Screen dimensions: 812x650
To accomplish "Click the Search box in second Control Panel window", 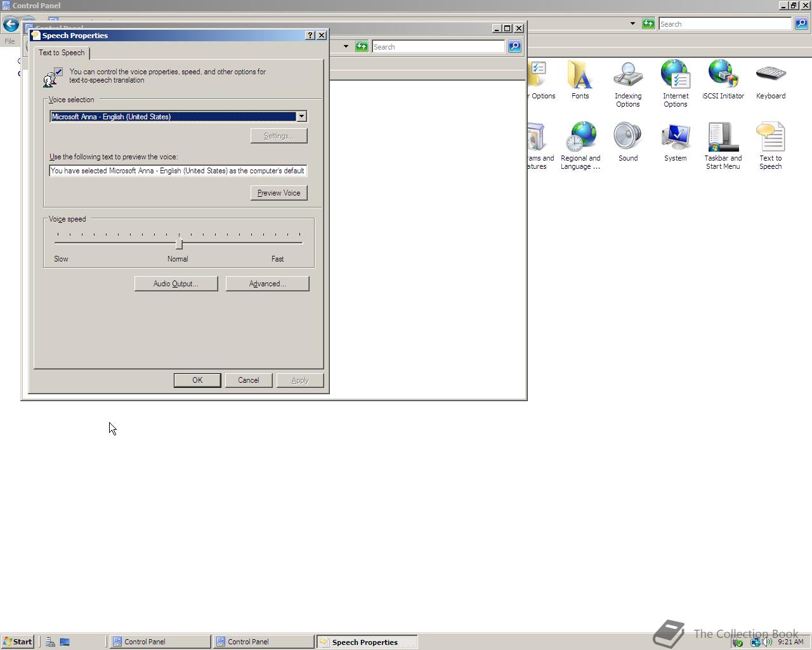I will click(438, 47).
